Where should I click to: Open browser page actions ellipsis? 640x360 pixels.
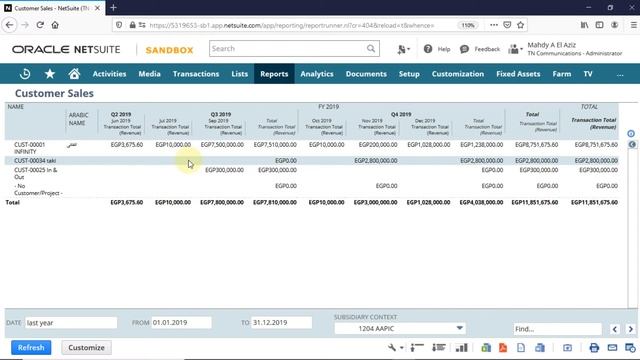point(493,25)
